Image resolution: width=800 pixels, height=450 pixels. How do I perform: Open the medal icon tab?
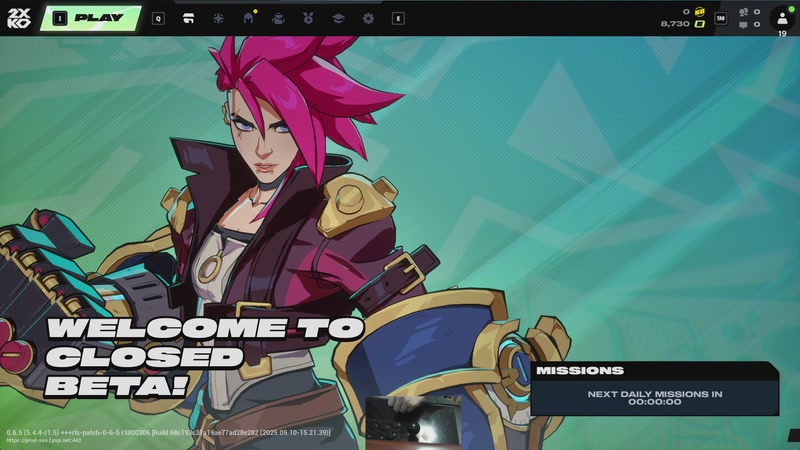click(308, 18)
